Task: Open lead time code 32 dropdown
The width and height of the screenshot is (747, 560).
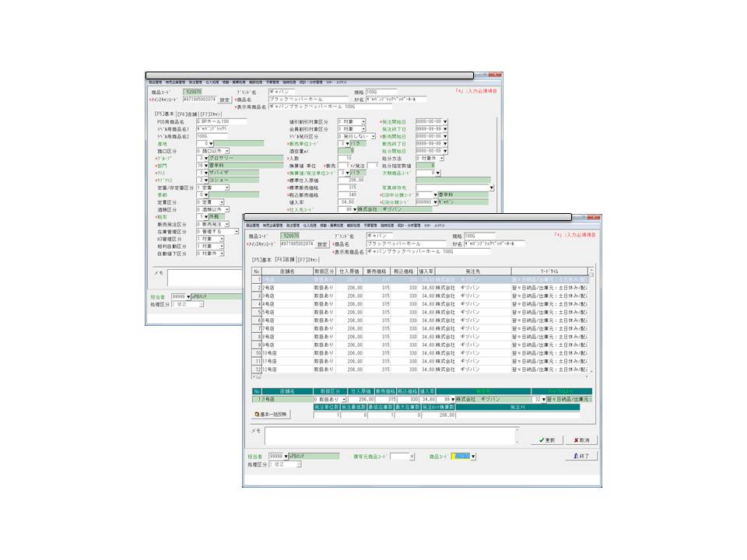Action: pos(544,400)
